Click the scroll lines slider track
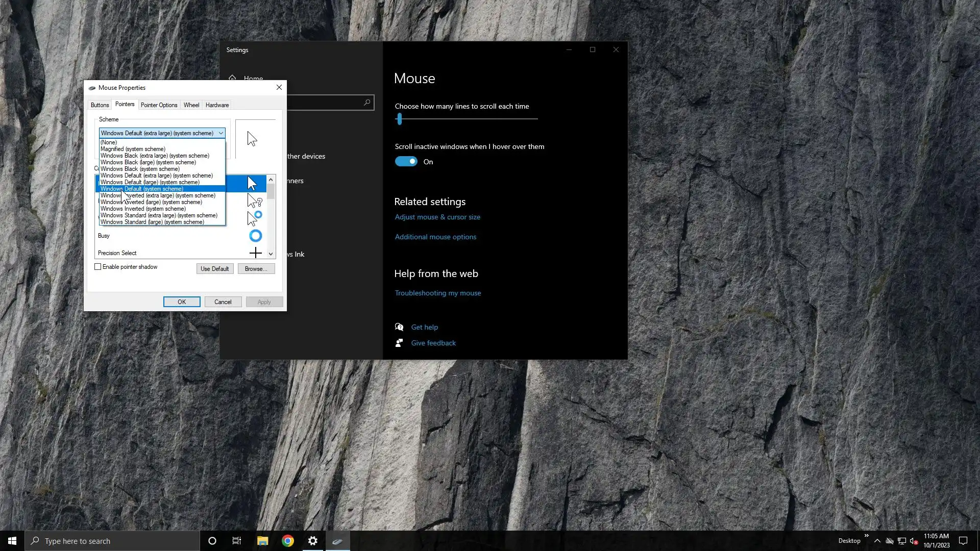The height and width of the screenshot is (551, 980). point(470,119)
